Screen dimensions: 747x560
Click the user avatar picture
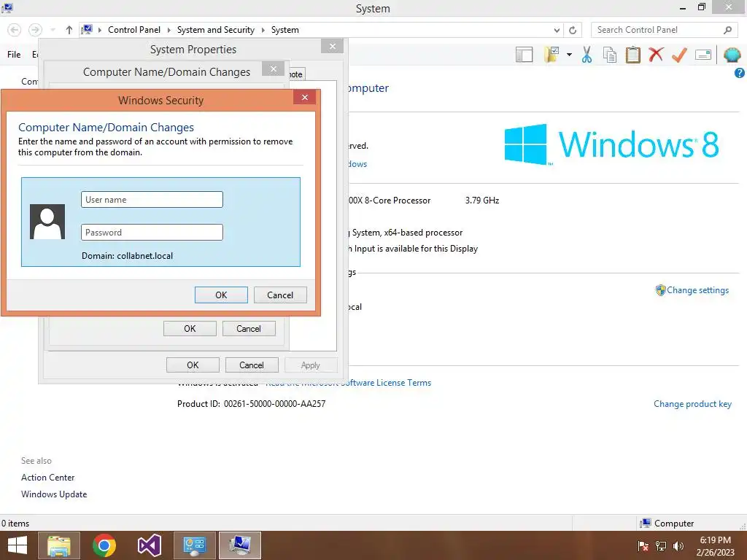click(47, 222)
